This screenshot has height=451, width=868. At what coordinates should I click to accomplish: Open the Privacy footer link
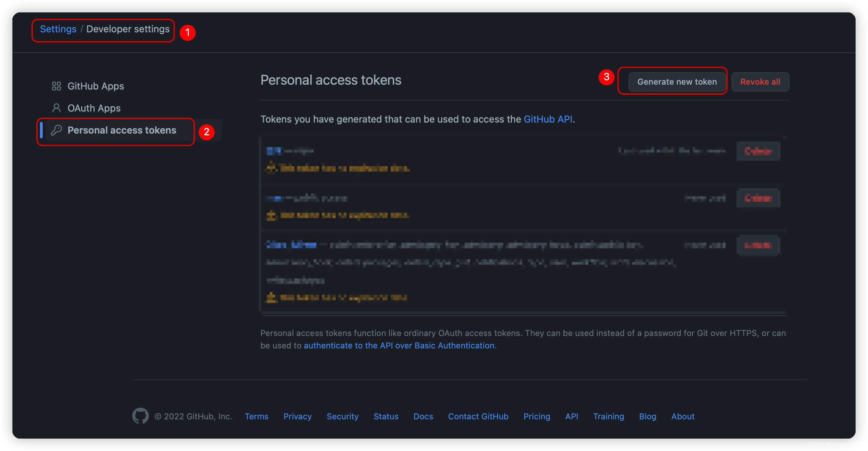[x=297, y=416]
